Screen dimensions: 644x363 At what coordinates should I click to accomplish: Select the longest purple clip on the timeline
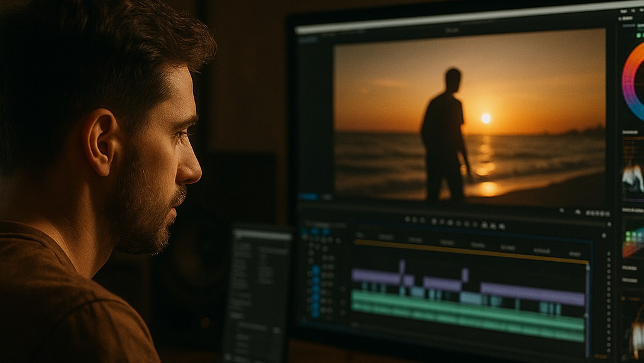[532, 294]
